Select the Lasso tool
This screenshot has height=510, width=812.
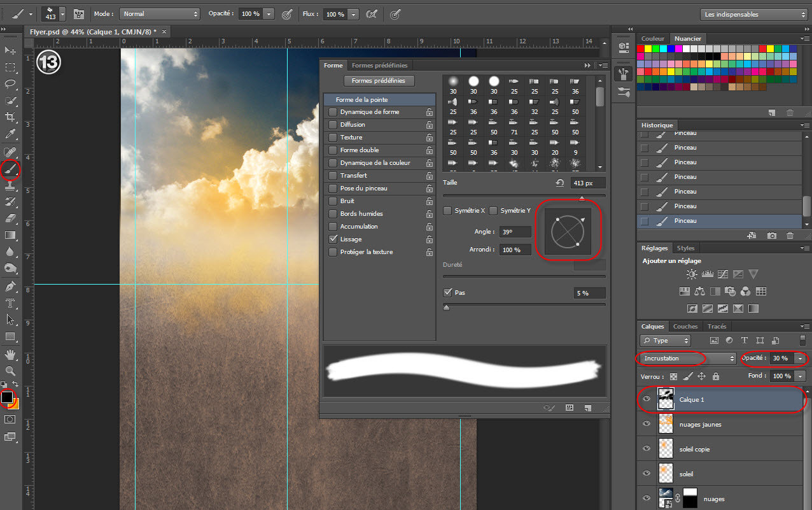tap(10, 83)
